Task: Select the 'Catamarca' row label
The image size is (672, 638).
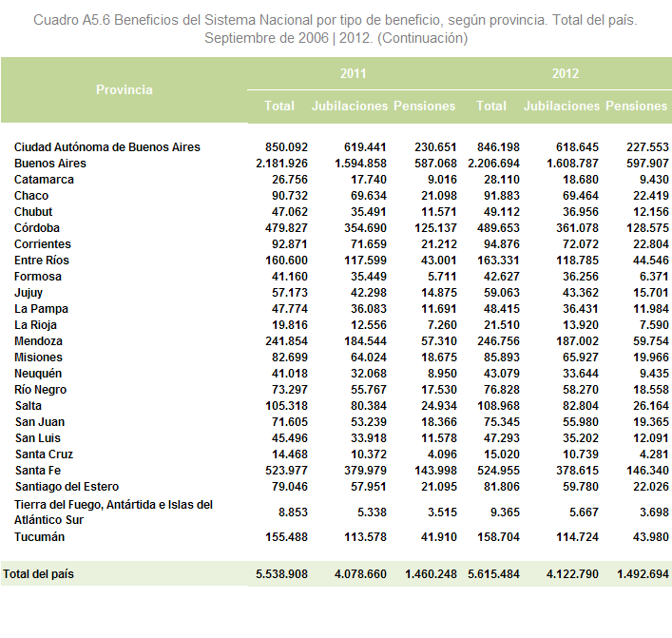Action: (x=44, y=179)
